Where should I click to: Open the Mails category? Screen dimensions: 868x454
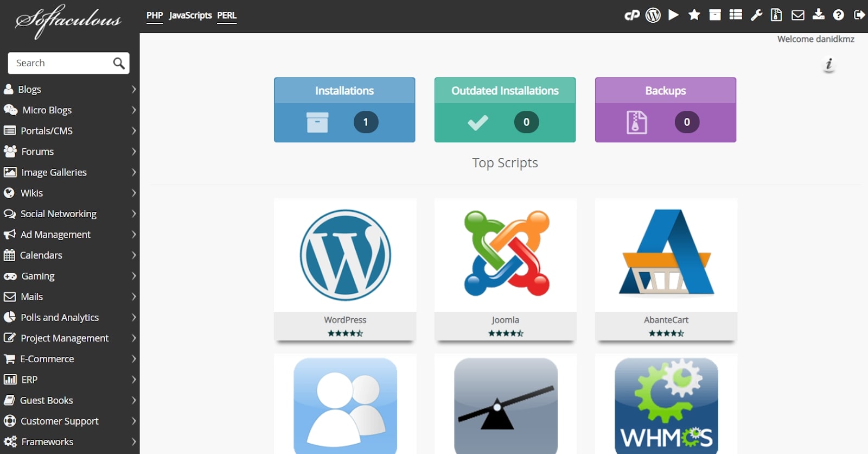(69, 297)
